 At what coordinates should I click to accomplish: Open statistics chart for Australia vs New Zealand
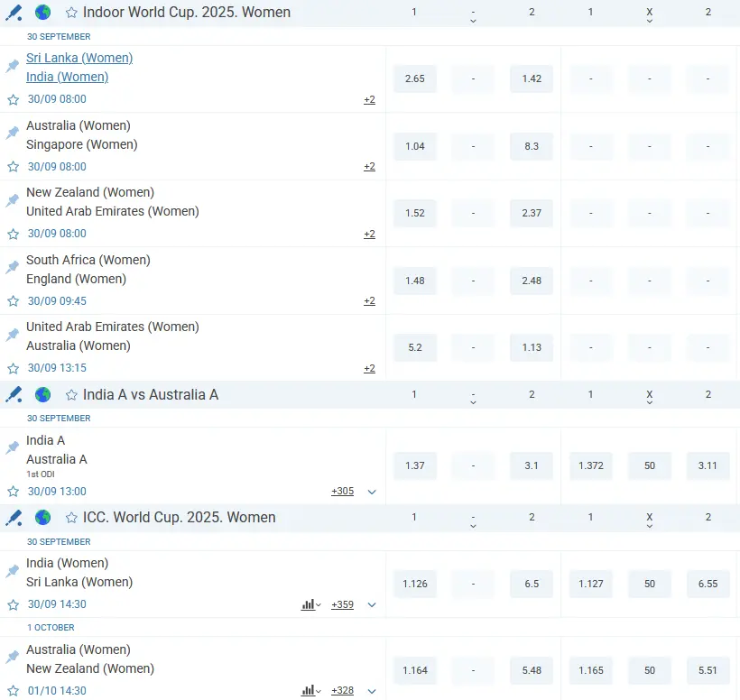(310, 690)
